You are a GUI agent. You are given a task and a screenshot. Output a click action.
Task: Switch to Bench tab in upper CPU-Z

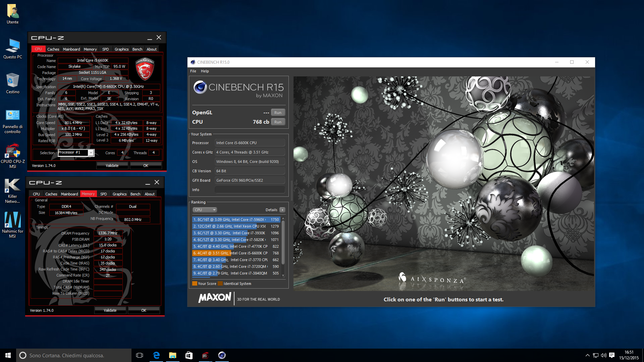click(x=137, y=49)
